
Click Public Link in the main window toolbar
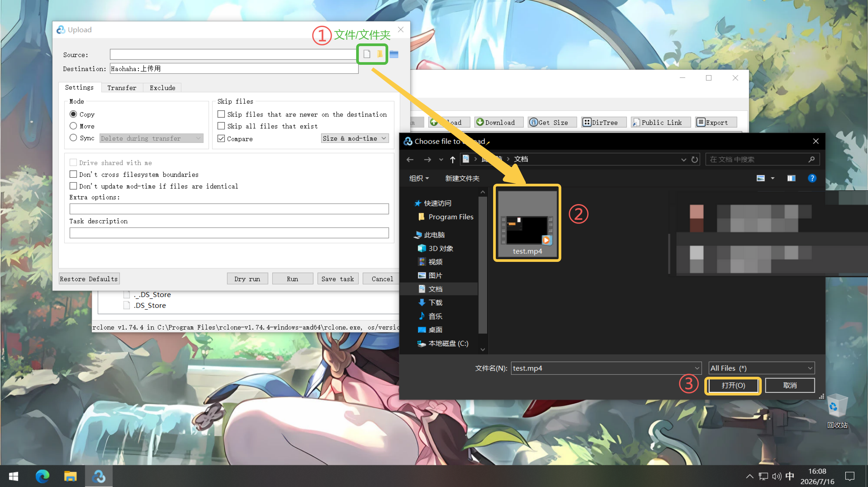(661, 122)
